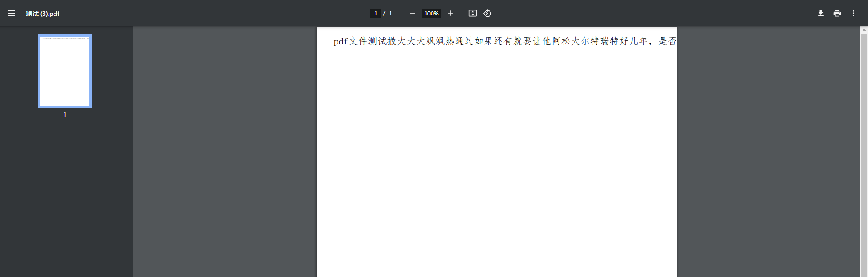868x277 pixels.
Task: Select the page 1 thumbnail
Action: pos(65,71)
